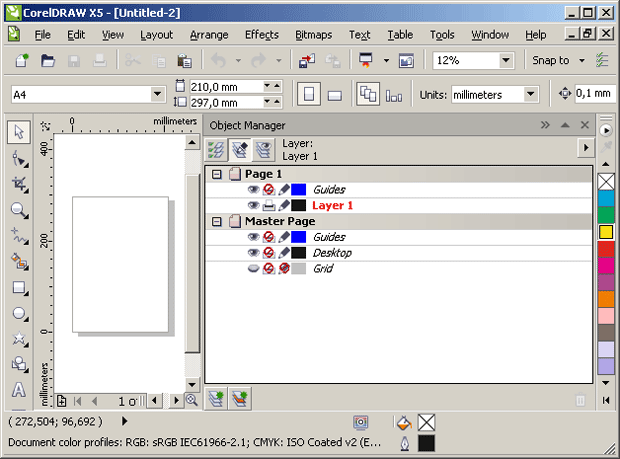Click the New document icon

point(22,60)
